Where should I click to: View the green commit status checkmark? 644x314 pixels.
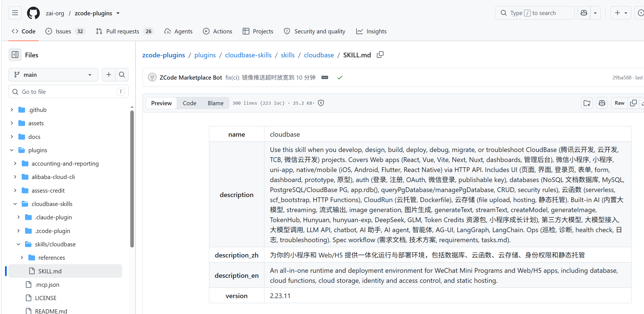pos(340,77)
